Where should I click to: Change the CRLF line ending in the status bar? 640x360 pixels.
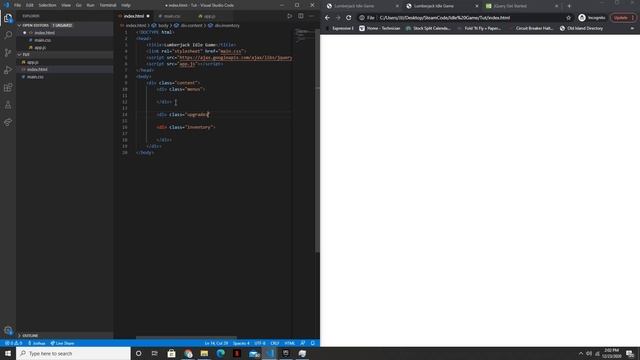point(275,343)
